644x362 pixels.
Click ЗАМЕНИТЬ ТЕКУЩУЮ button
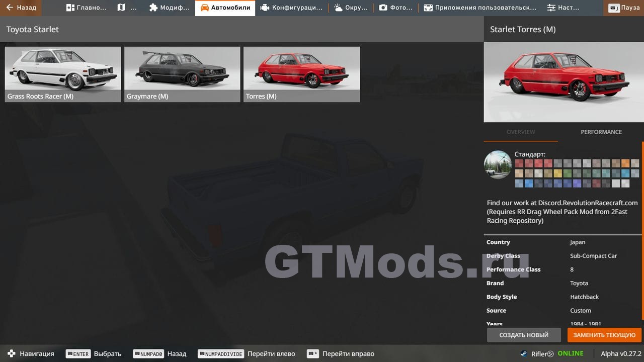(604, 335)
